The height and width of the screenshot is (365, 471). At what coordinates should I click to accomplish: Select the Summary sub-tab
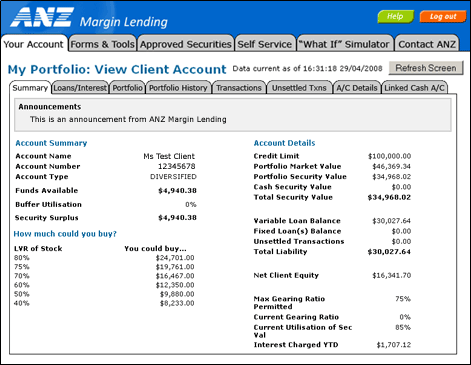coord(30,88)
